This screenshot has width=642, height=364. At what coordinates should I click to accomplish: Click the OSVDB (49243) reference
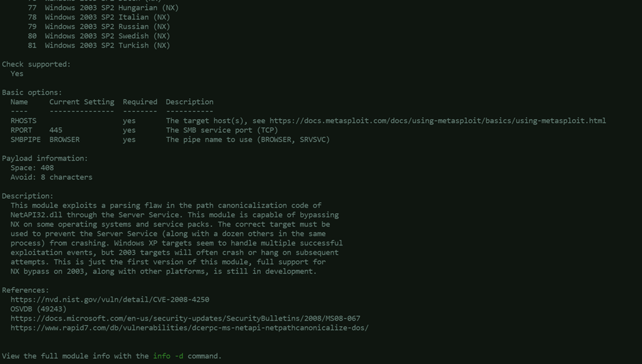coord(38,309)
